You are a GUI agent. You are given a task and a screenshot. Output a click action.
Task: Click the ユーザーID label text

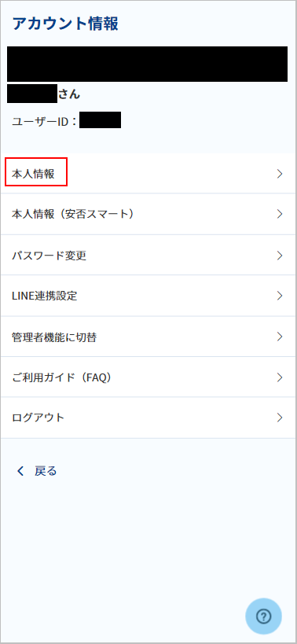pyautogui.click(x=45, y=122)
